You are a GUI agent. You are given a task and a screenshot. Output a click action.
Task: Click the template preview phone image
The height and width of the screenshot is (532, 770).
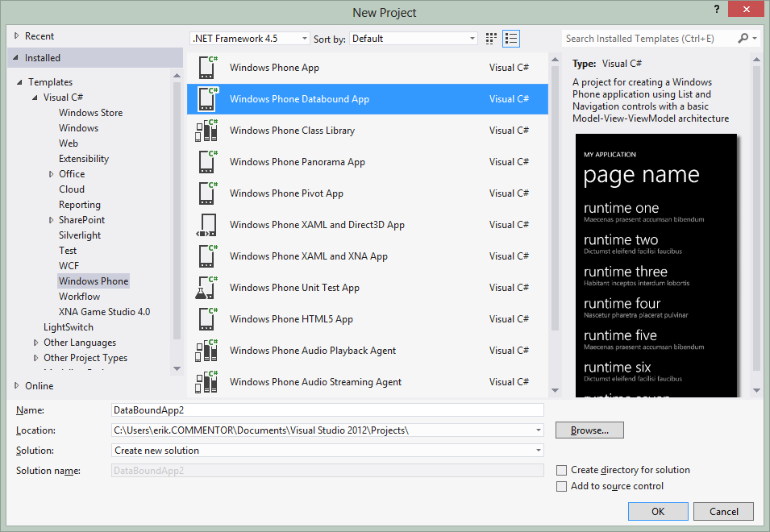(x=656, y=266)
